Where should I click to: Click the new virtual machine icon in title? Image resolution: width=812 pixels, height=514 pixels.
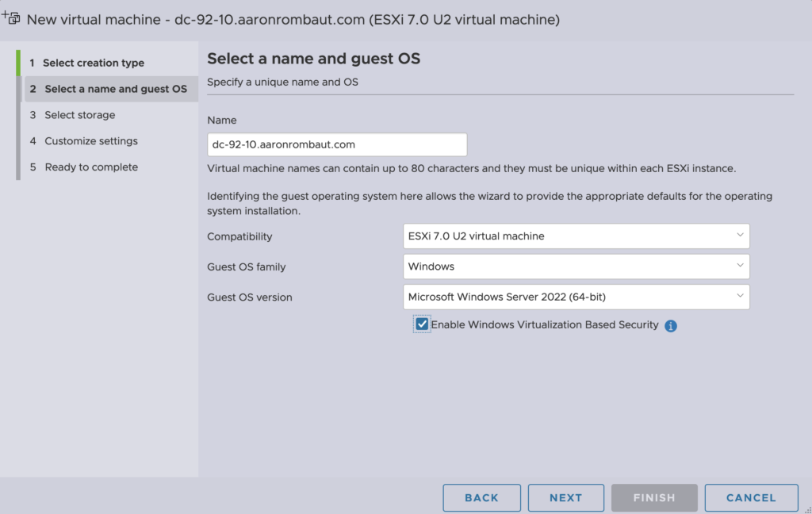(x=12, y=18)
